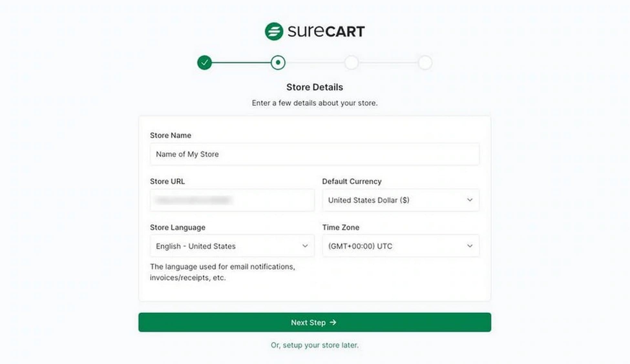This screenshot has height=364, width=630.
Task: Click the third step progress circle
Action: (x=352, y=62)
